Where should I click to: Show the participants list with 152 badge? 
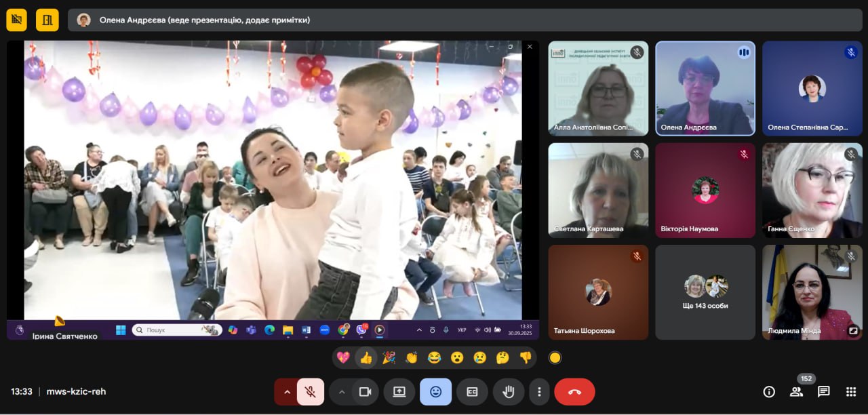(x=796, y=391)
